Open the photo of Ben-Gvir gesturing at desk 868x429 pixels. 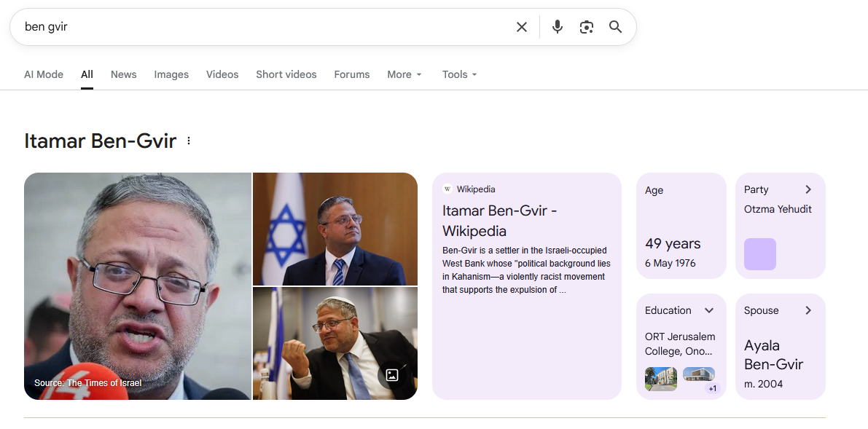(x=335, y=343)
